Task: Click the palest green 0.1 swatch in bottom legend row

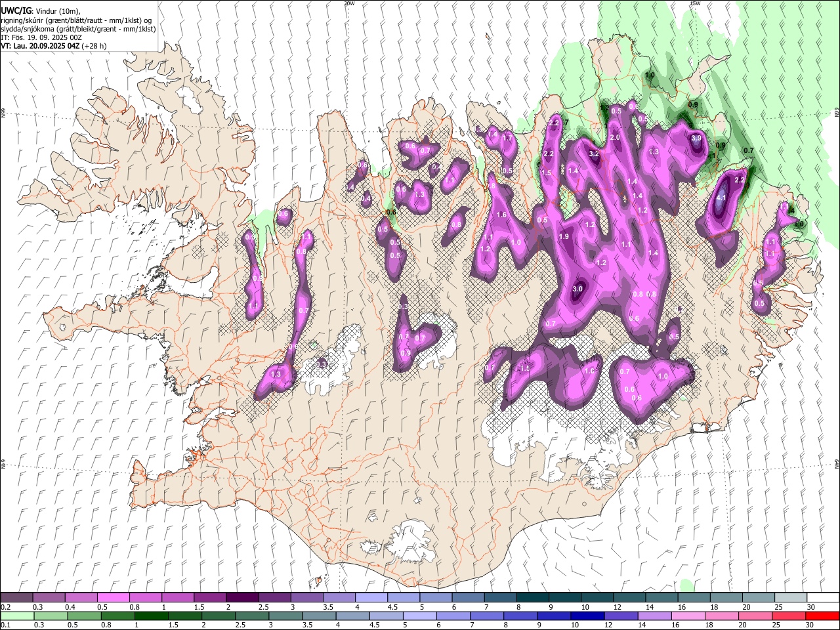Action: pyautogui.click(x=17, y=616)
